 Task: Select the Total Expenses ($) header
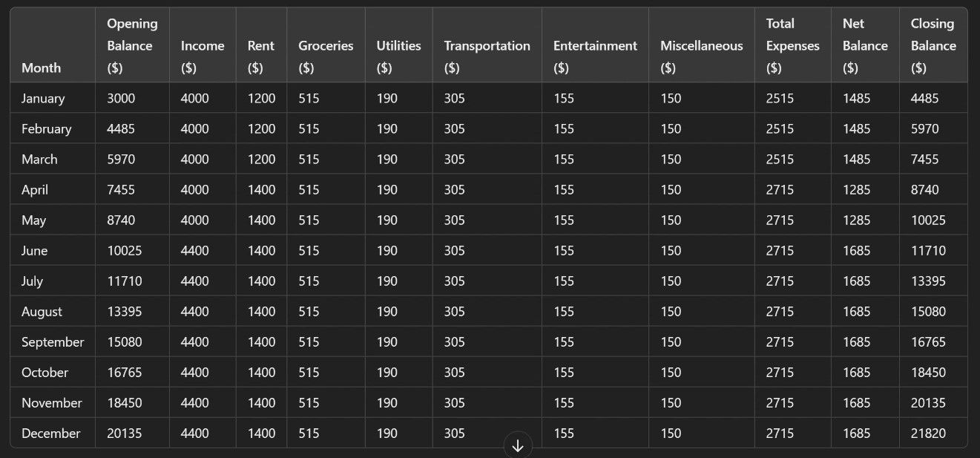(x=792, y=45)
